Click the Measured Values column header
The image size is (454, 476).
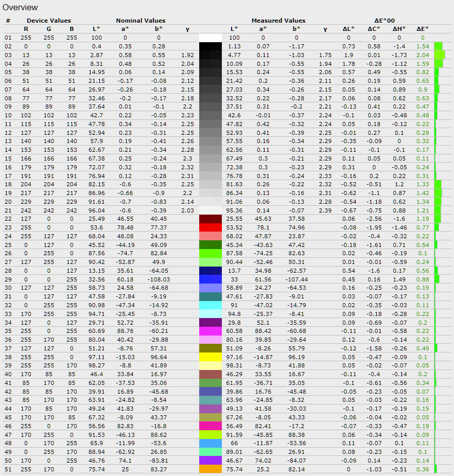click(x=278, y=21)
